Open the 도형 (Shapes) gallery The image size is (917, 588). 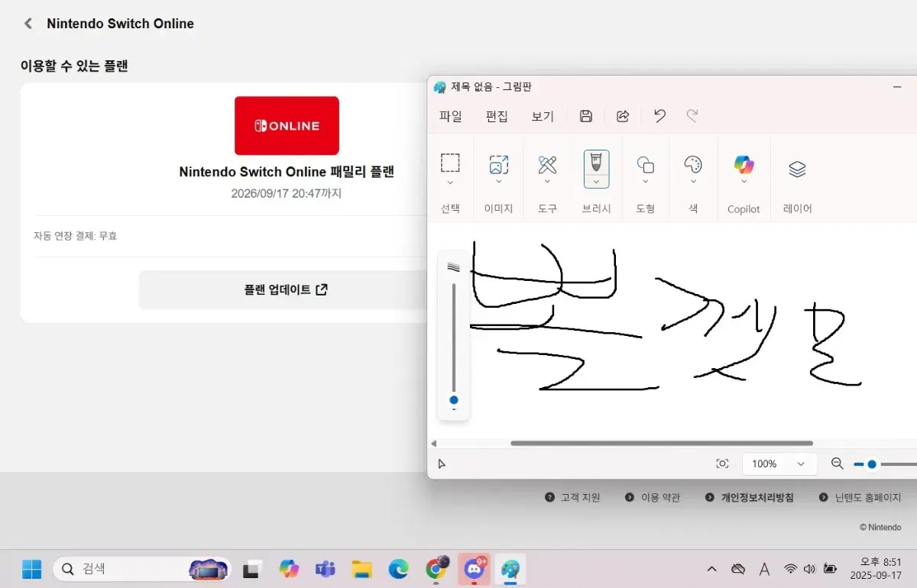[x=645, y=166]
